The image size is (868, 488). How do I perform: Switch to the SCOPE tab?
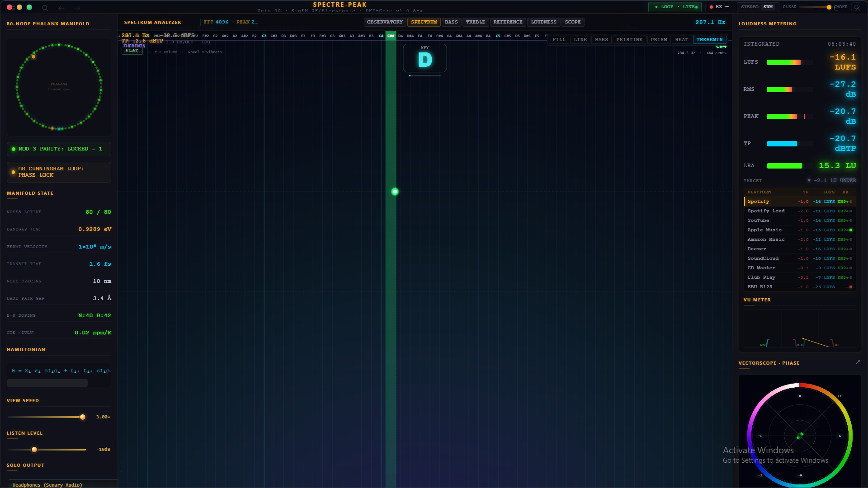point(573,22)
